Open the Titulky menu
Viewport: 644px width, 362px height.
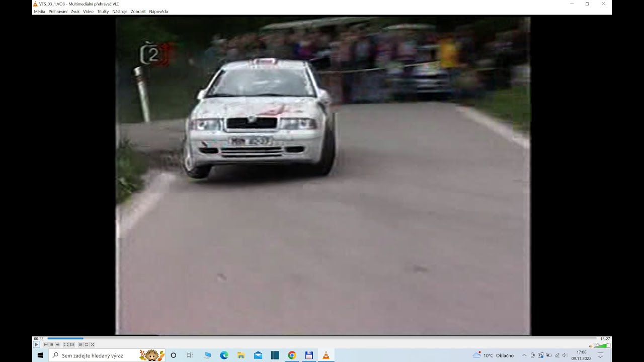103,12
